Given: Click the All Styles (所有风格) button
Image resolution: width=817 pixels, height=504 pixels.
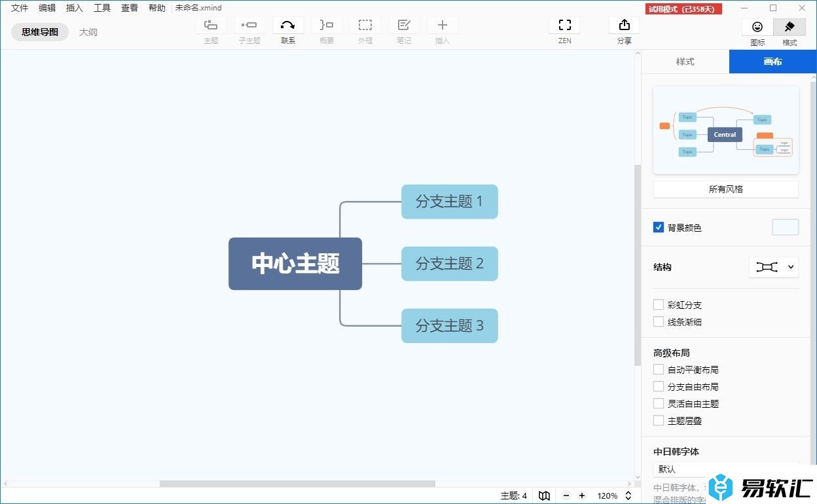Looking at the screenshot, I should point(726,189).
